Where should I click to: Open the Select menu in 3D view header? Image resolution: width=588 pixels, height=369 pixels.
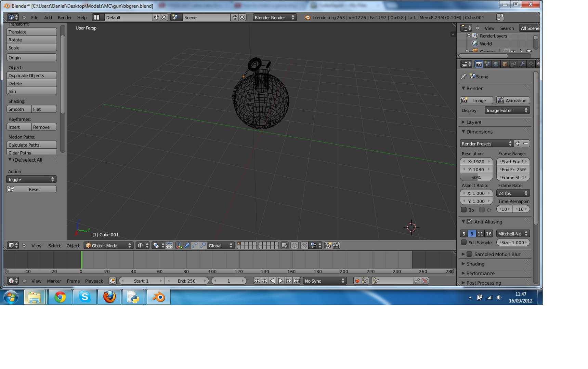point(54,246)
